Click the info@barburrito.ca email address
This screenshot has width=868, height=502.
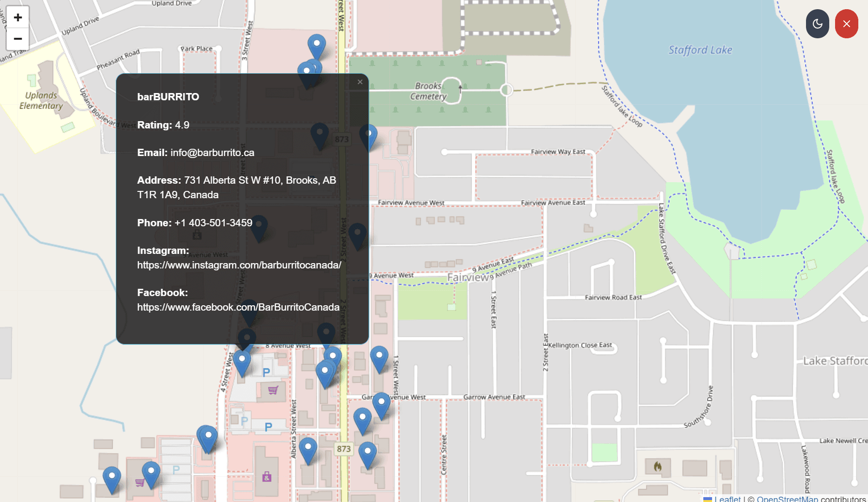click(212, 152)
